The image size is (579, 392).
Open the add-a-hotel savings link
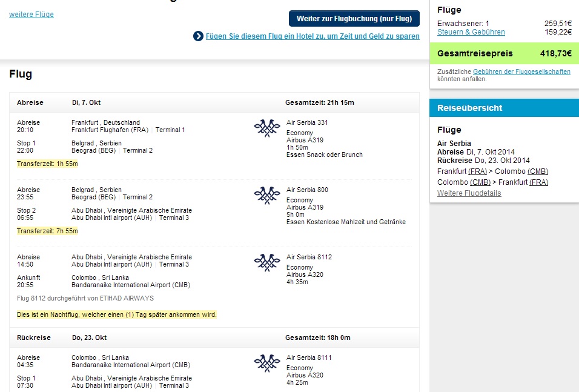tap(313, 36)
